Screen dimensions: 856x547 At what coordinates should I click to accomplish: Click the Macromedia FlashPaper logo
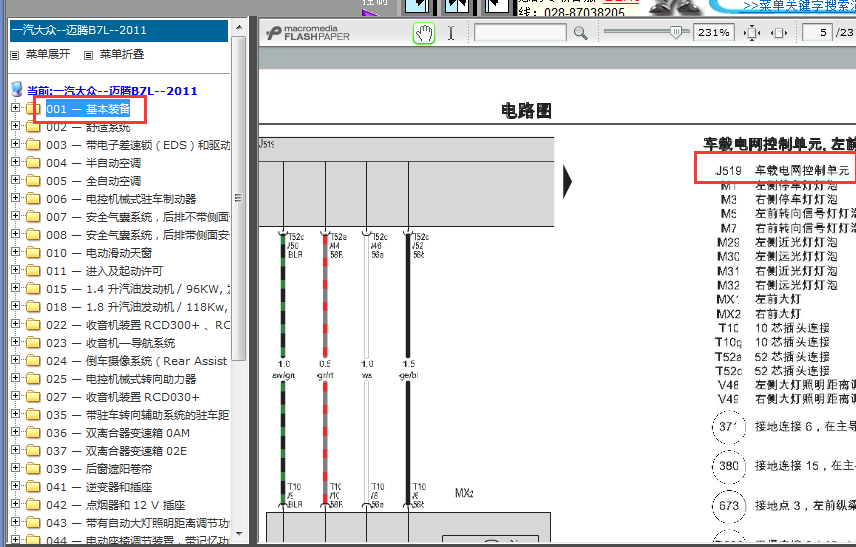coord(308,33)
